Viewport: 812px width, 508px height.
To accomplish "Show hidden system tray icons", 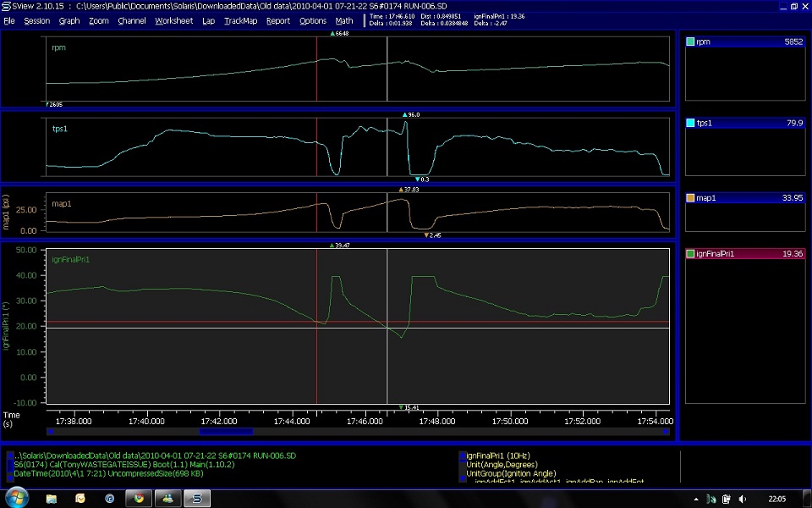I will [696, 500].
